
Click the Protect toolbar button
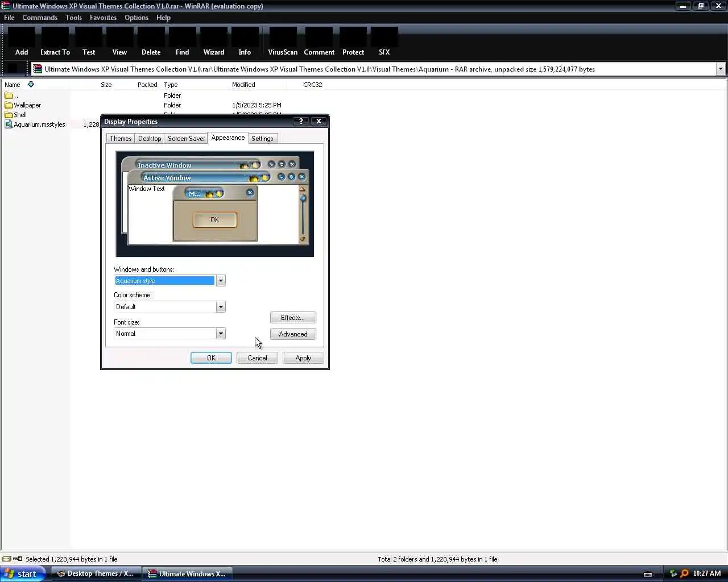tap(353, 42)
